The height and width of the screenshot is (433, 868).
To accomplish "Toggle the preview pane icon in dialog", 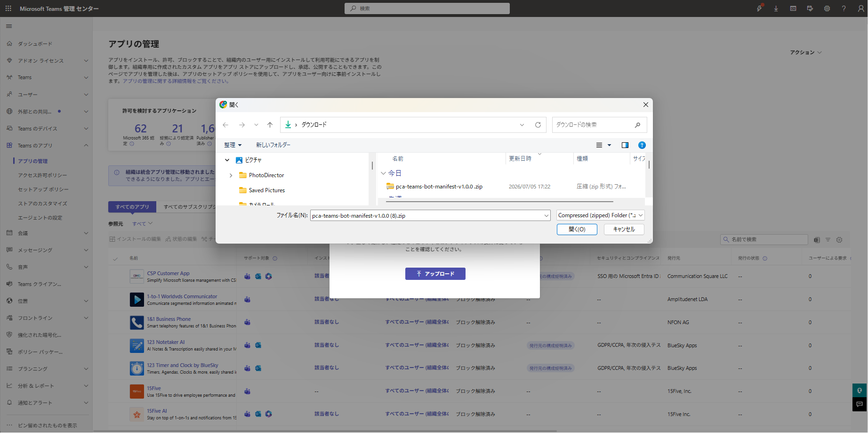I will [x=625, y=145].
